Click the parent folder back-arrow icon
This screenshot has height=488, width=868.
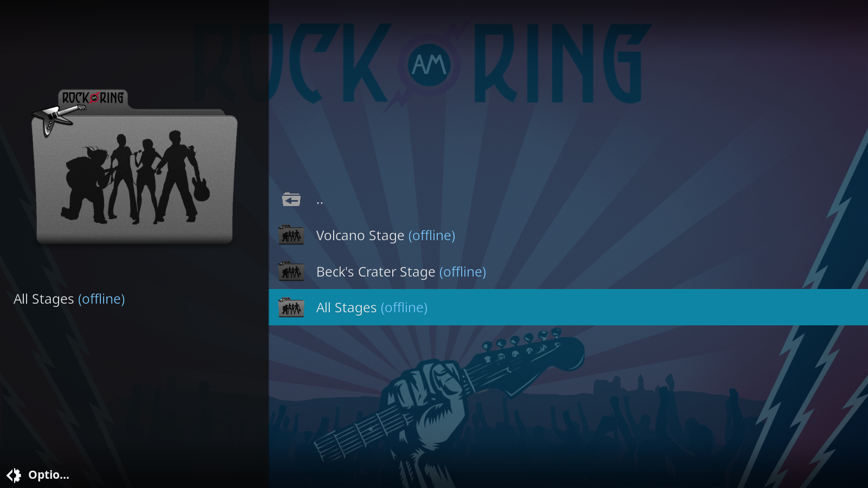coord(291,200)
